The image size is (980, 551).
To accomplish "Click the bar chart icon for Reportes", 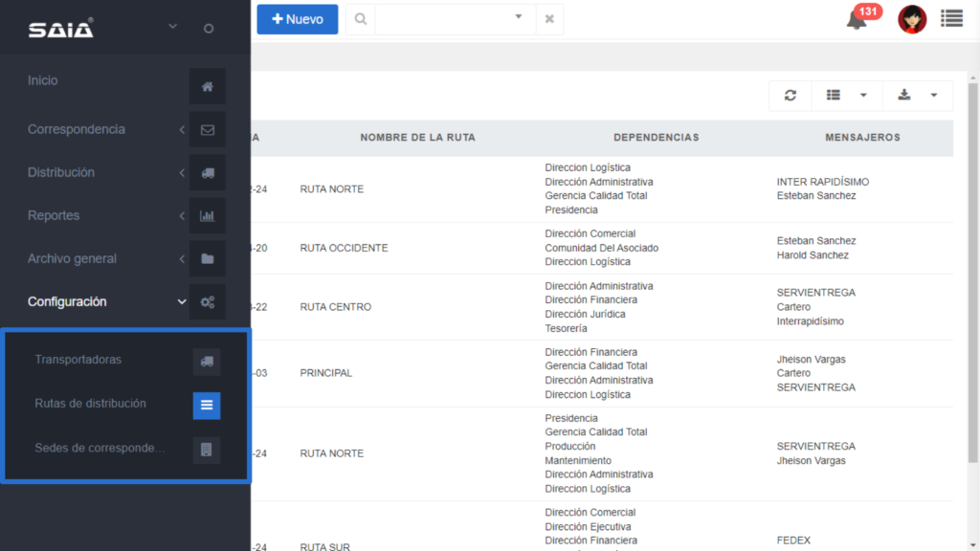I will [207, 216].
